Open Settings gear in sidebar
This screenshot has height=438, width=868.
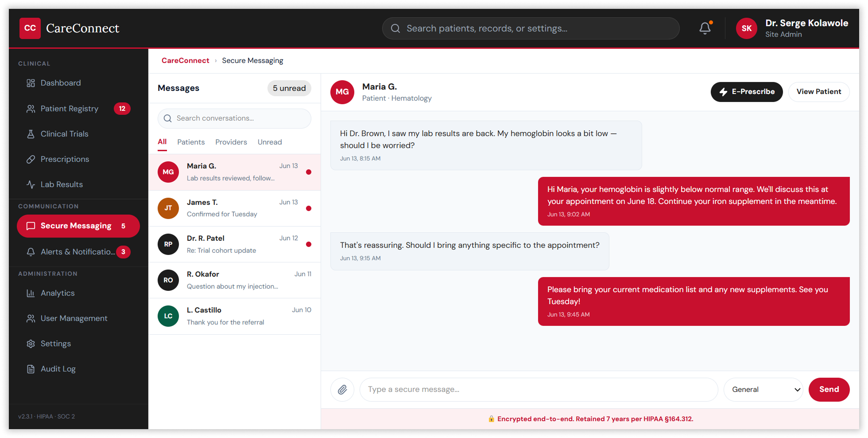(55, 344)
